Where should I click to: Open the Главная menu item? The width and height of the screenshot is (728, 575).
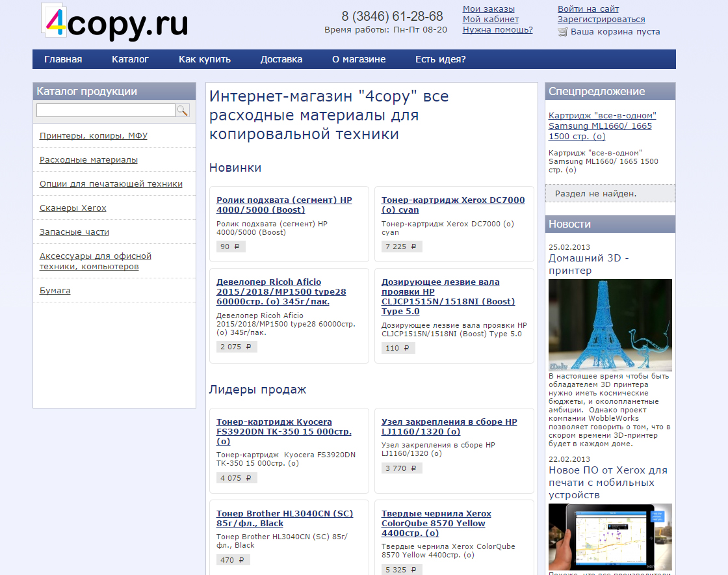pos(63,59)
